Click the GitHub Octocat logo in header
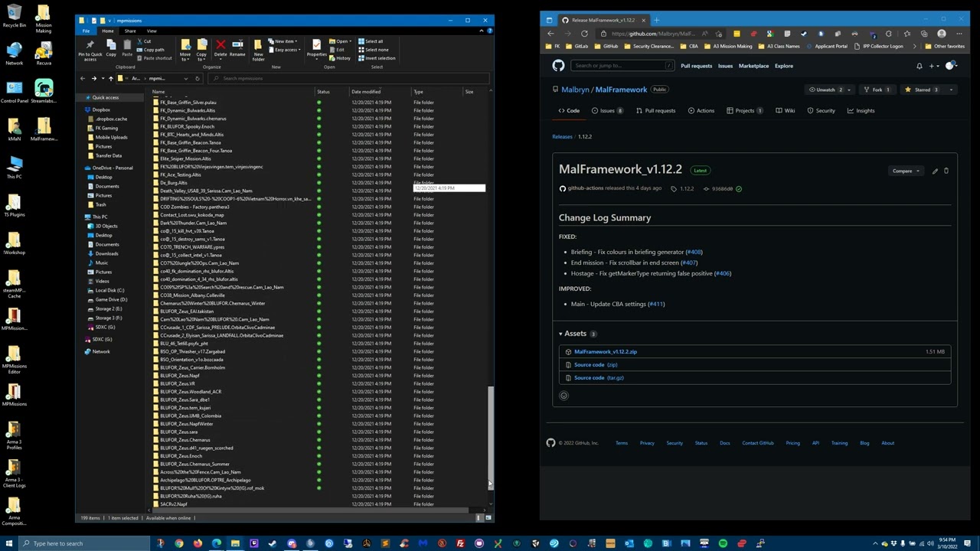This screenshot has width=980, height=551. [x=558, y=66]
